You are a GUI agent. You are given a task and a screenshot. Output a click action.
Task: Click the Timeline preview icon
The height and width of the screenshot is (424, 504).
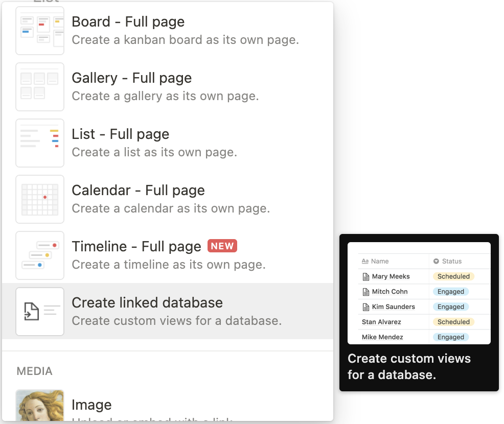40,255
